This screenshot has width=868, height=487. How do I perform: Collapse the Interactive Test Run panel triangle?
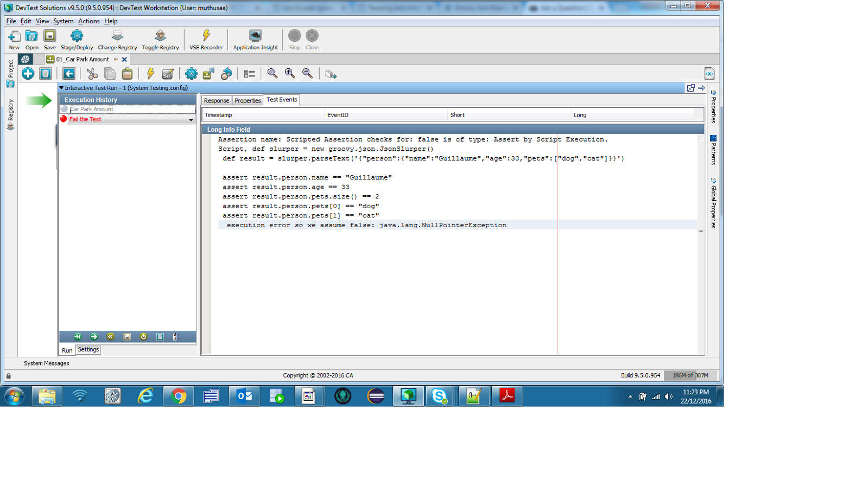(x=61, y=88)
